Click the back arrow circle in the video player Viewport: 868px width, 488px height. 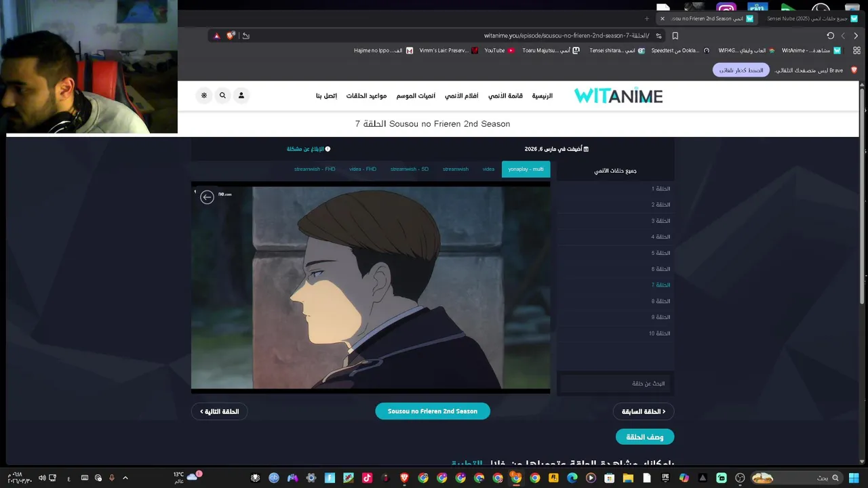(x=208, y=197)
